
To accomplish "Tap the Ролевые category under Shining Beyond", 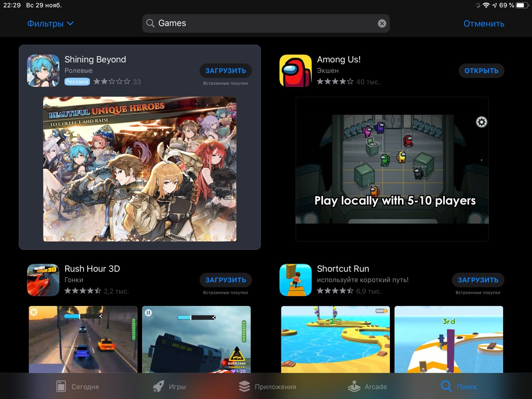I will click(79, 71).
